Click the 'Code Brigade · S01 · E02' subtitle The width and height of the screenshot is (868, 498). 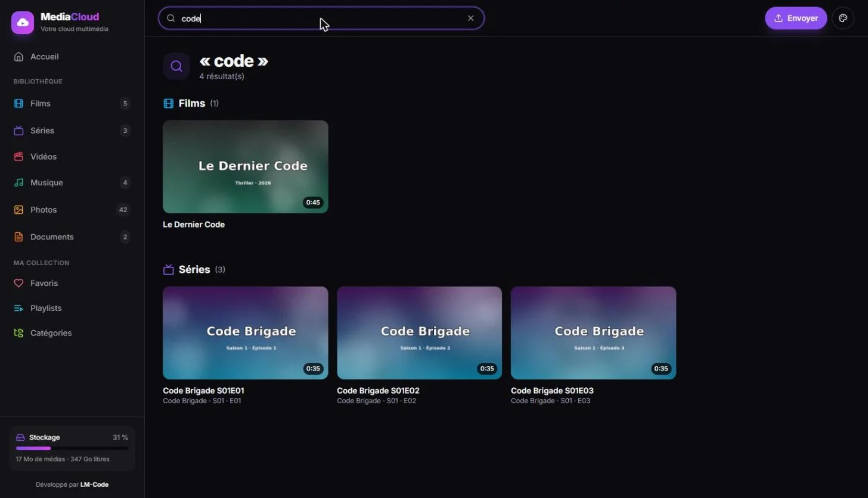pos(377,401)
